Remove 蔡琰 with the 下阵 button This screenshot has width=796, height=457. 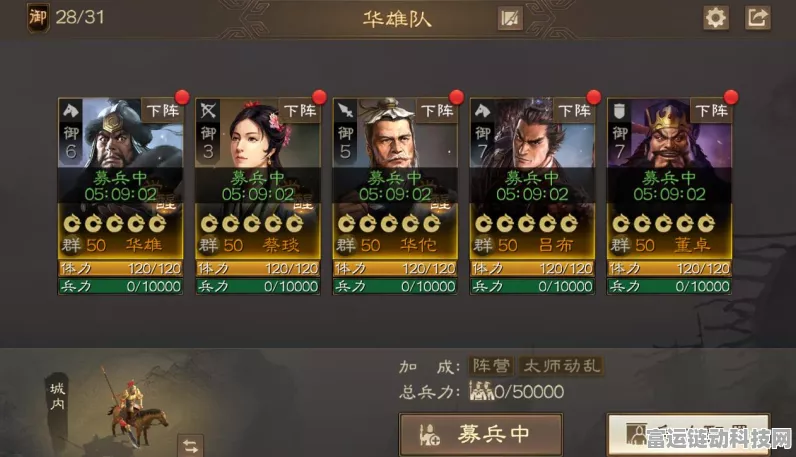[300, 110]
